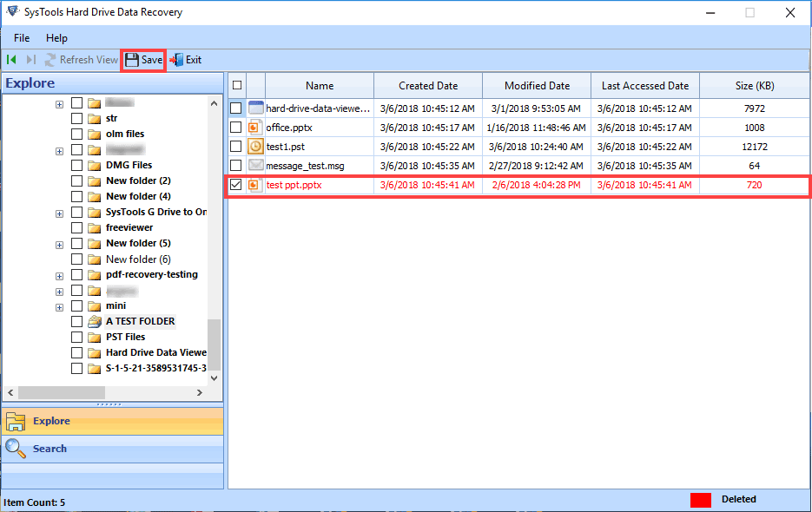Uncheck the test ppt.pptx checkbox
Screen dimensions: 812x512
pos(236,185)
